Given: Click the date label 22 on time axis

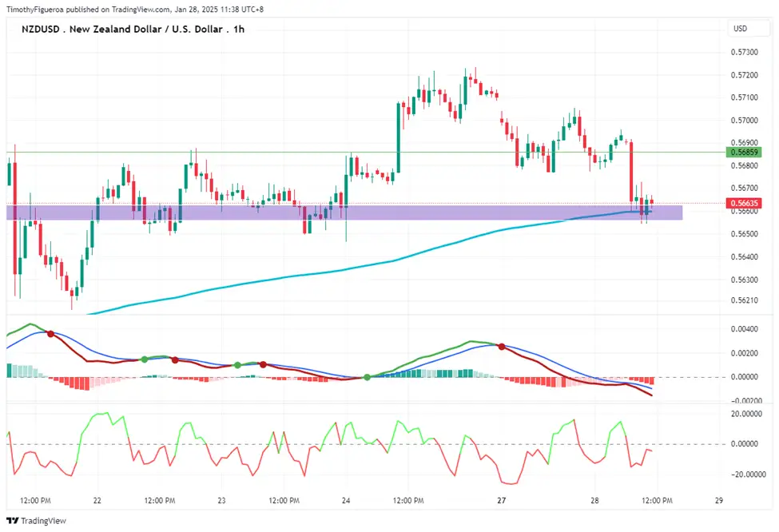Looking at the screenshot, I should (x=97, y=500).
